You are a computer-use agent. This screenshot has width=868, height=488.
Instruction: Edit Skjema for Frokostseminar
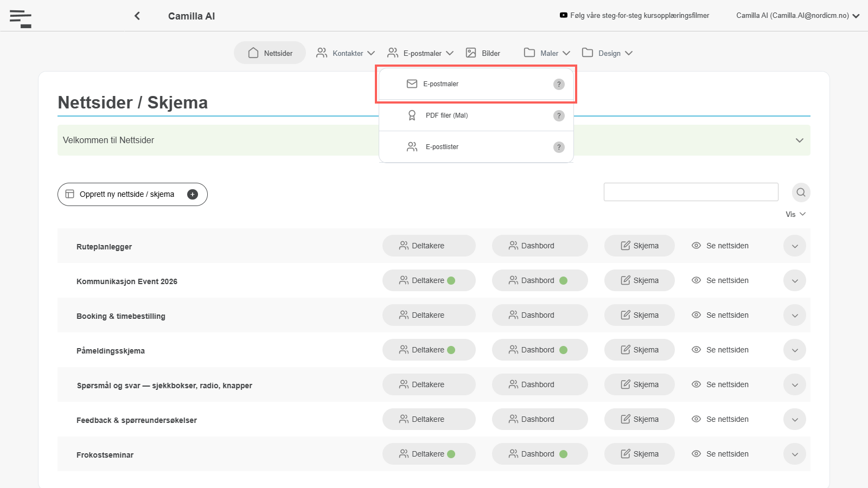tap(640, 454)
